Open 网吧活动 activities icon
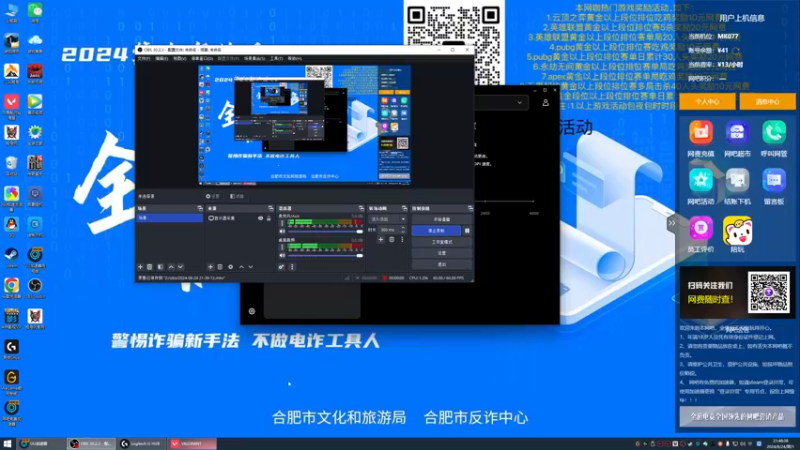 pyautogui.click(x=701, y=181)
